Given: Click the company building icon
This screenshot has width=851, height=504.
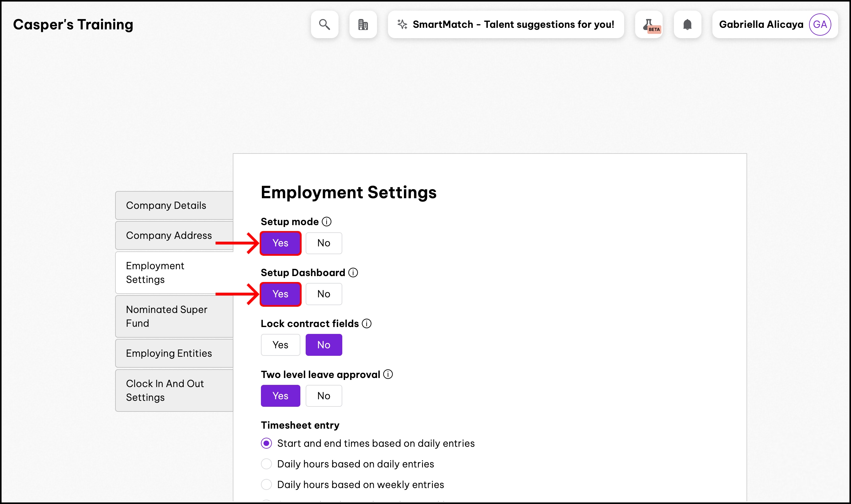Looking at the screenshot, I should [363, 24].
